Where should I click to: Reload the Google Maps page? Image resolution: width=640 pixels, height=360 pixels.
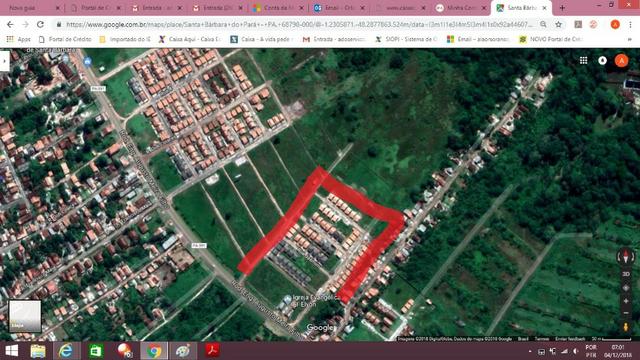40,24
